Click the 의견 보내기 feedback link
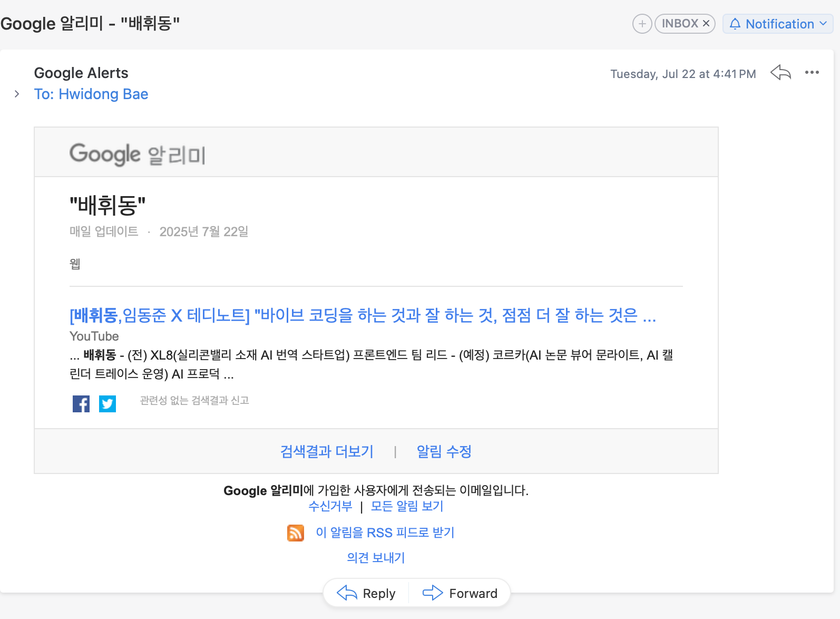Image resolution: width=840 pixels, height=619 pixels. (376, 558)
